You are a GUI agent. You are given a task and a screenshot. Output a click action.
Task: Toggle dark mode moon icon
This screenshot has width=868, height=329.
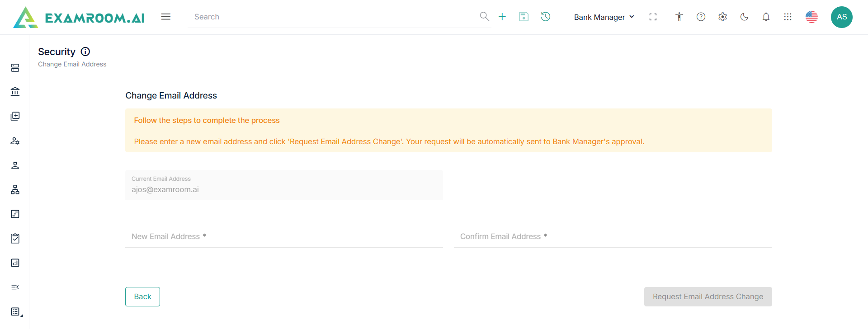[744, 17]
